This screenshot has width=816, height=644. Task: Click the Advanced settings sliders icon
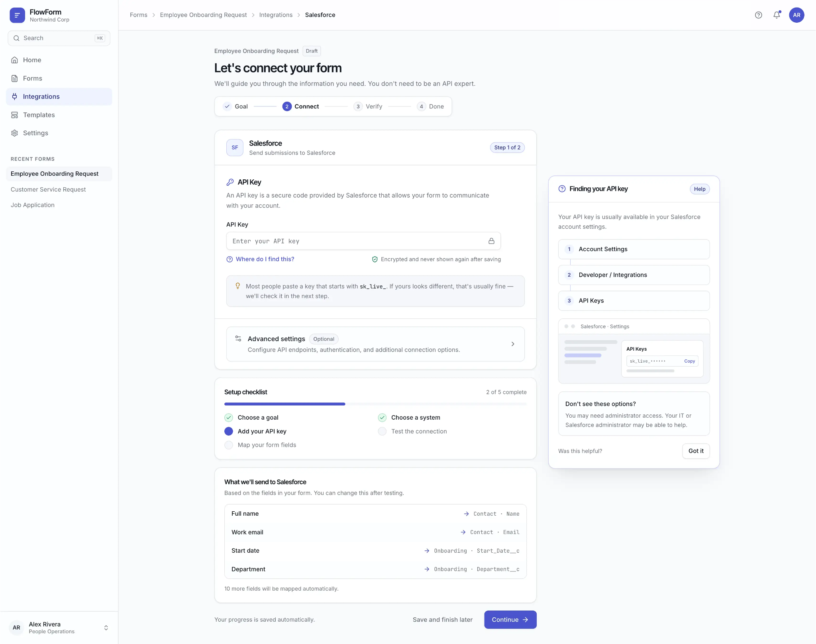[x=238, y=338]
